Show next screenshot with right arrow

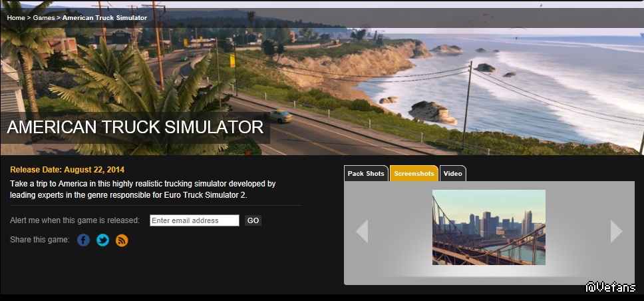tap(617, 232)
